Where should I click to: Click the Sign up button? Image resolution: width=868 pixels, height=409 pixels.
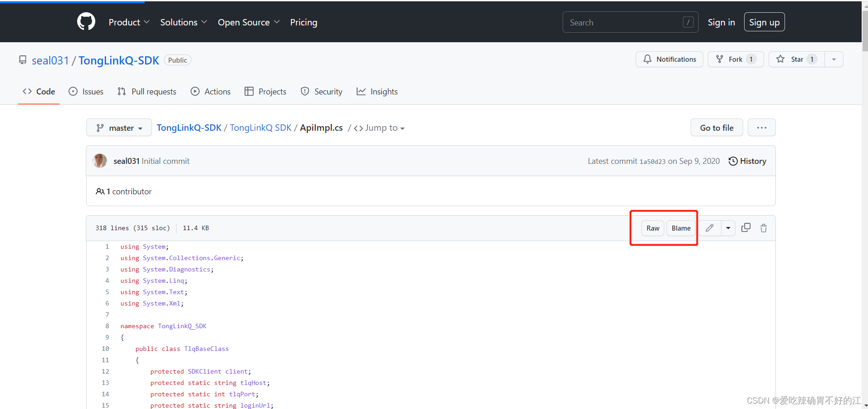click(764, 22)
